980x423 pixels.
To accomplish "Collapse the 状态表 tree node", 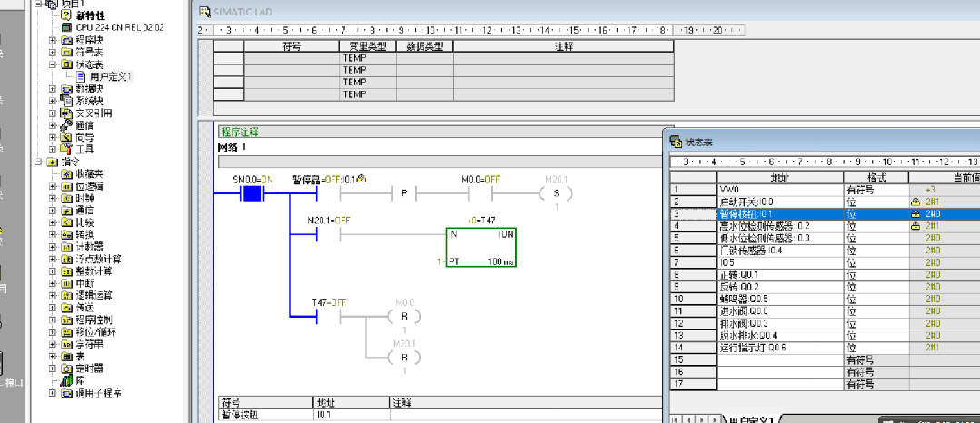I will coord(53,64).
